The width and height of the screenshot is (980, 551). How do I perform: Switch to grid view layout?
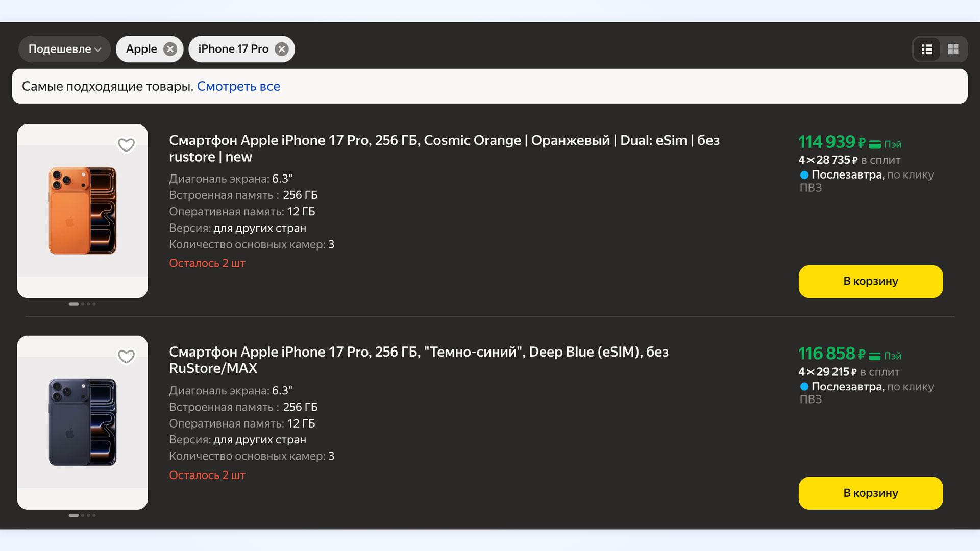[x=953, y=49]
